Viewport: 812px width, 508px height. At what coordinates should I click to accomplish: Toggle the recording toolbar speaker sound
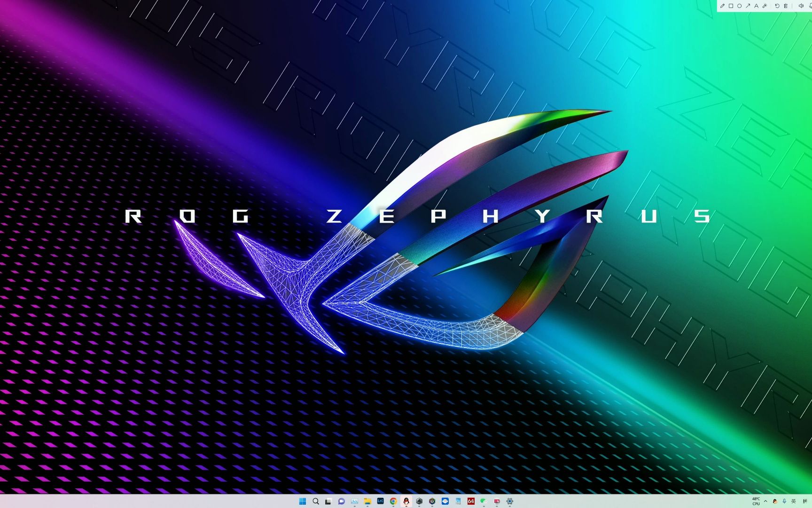tap(801, 6)
